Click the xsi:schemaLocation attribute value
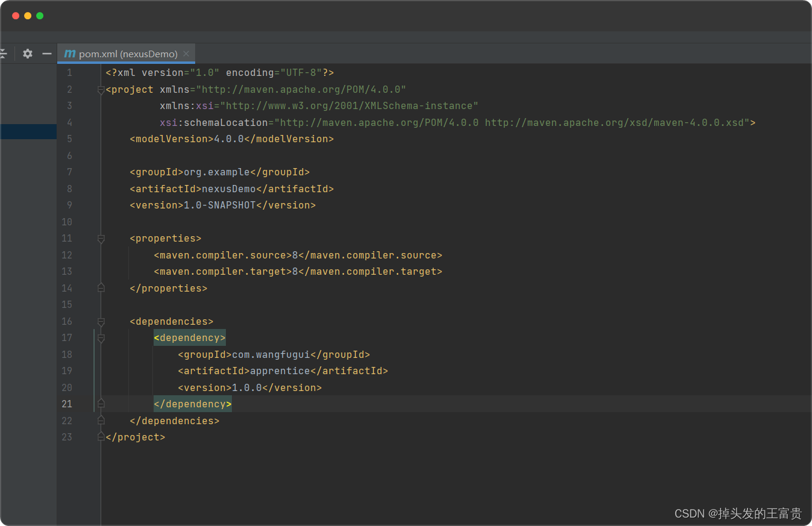 [x=511, y=123]
